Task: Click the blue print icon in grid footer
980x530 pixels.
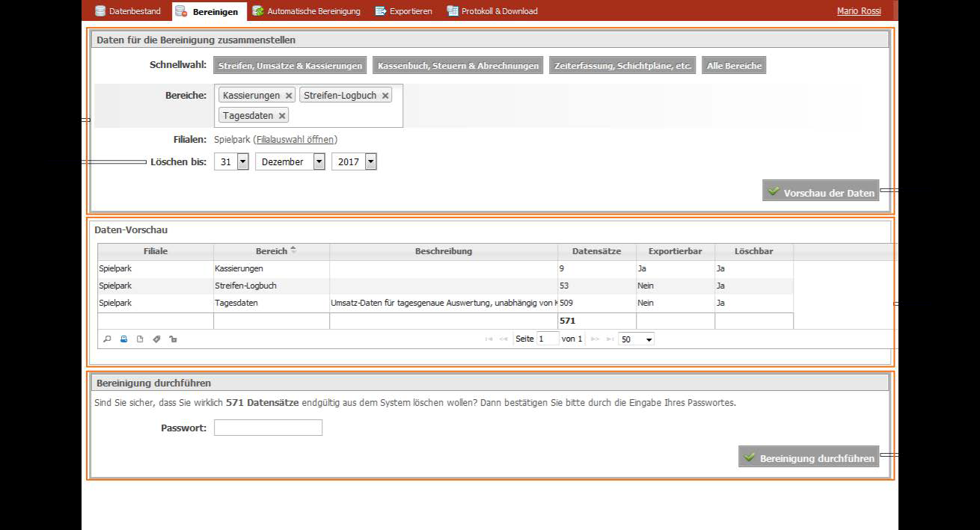Action: click(123, 339)
